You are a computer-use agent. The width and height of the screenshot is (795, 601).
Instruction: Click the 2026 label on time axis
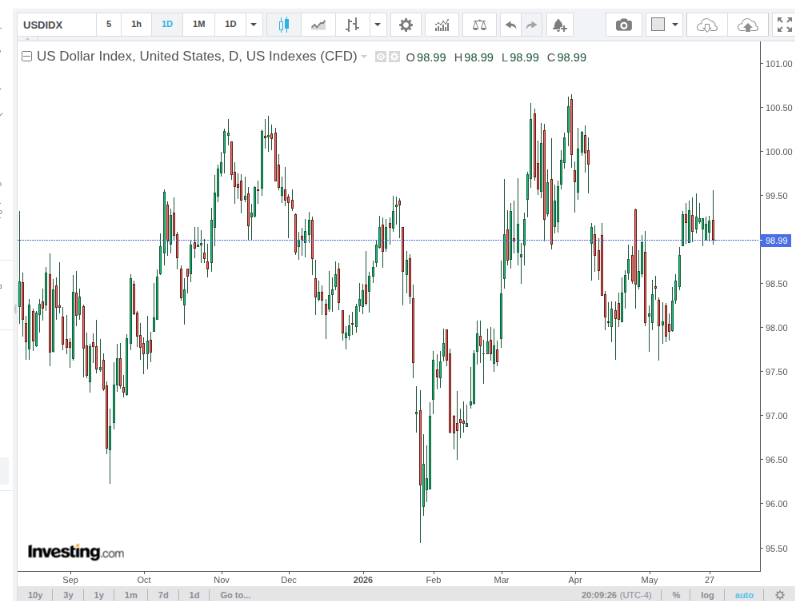tap(363, 580)
